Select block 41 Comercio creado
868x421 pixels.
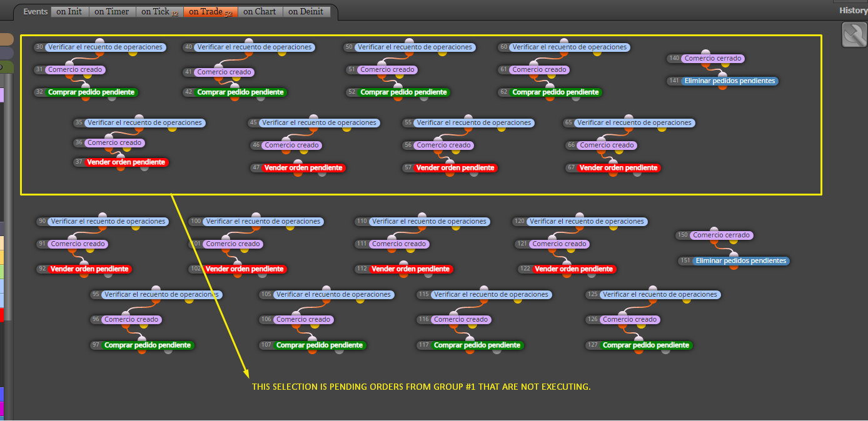[x=218, y=72]
